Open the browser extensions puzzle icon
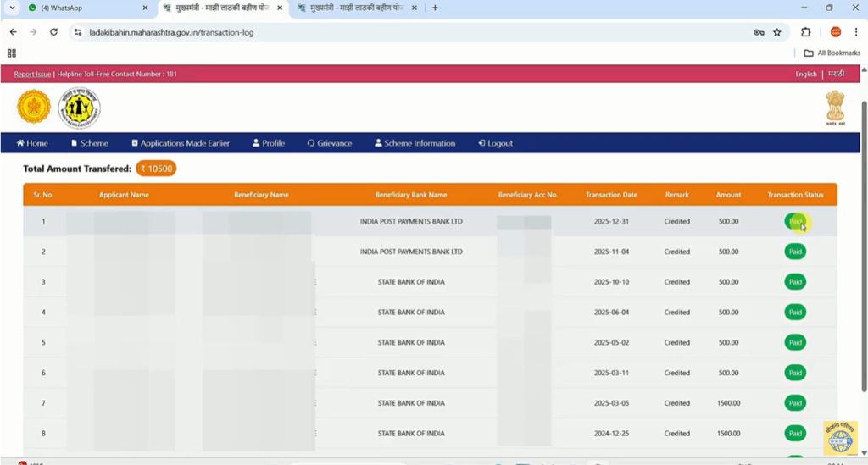The height and width of the screenshot is (465, 868). coord(805,32)
